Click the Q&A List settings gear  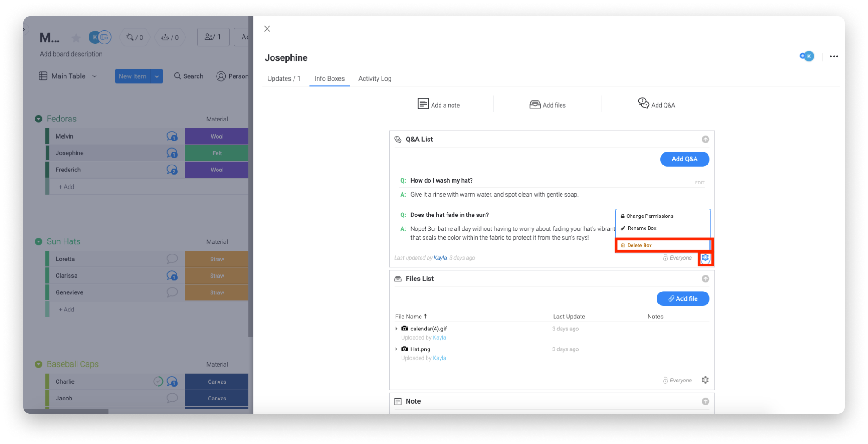click(705, 258)
